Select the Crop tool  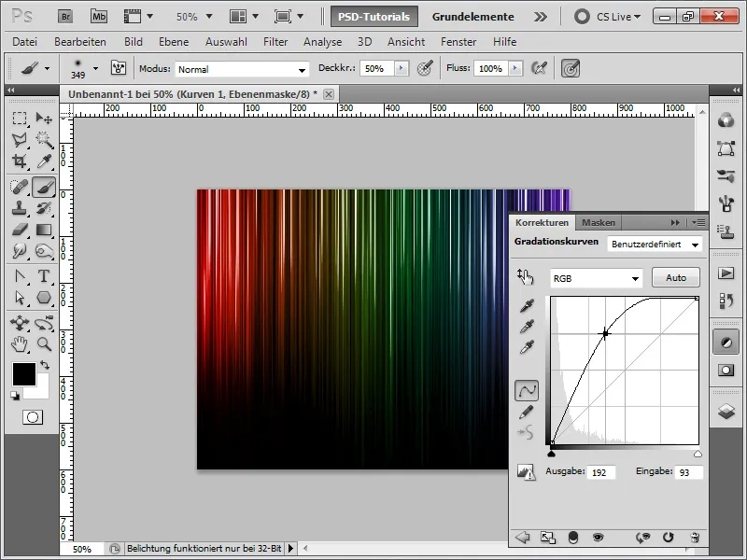(x=20, y=161)
